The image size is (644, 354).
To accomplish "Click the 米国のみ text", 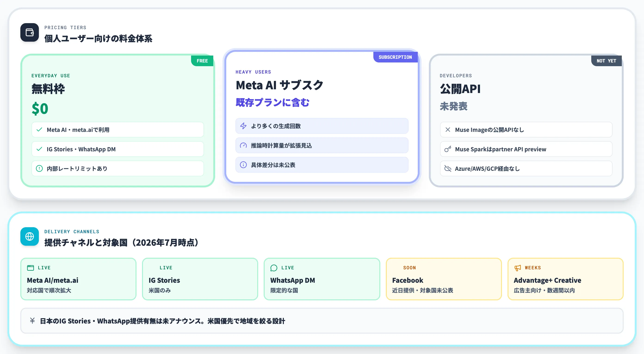I will point(160,291).
